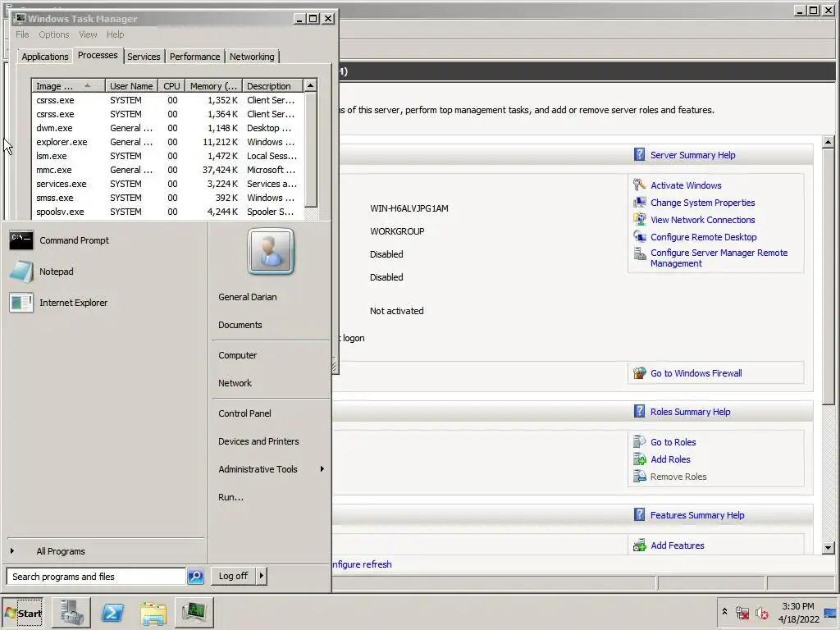The image size is (840, 630).
Task: Show hidden tray icons arrow
Action: pos(724,611)
